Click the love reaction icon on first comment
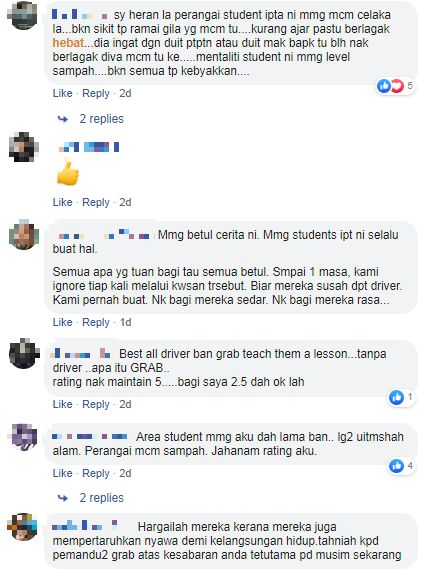This screenshot has height=572, width=446. click(x=397, y=86)
